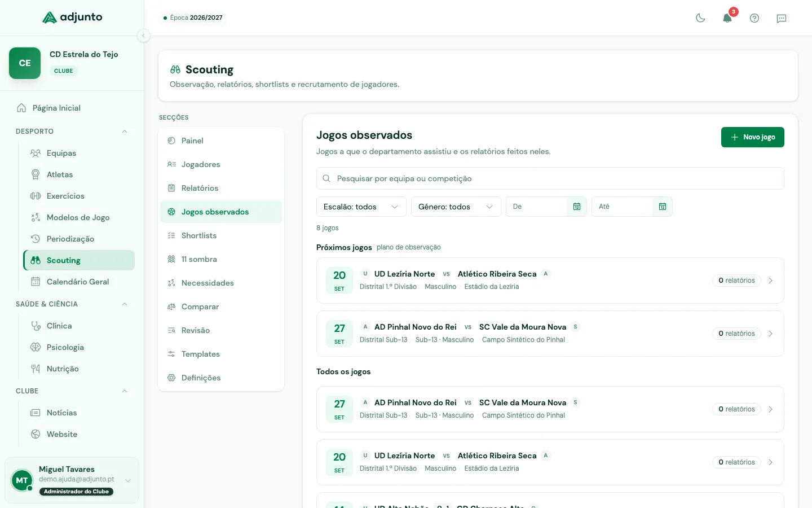Viewport: 812px width, 508px height.
Task: Open 11 sombra section
Action: (221, 259)
